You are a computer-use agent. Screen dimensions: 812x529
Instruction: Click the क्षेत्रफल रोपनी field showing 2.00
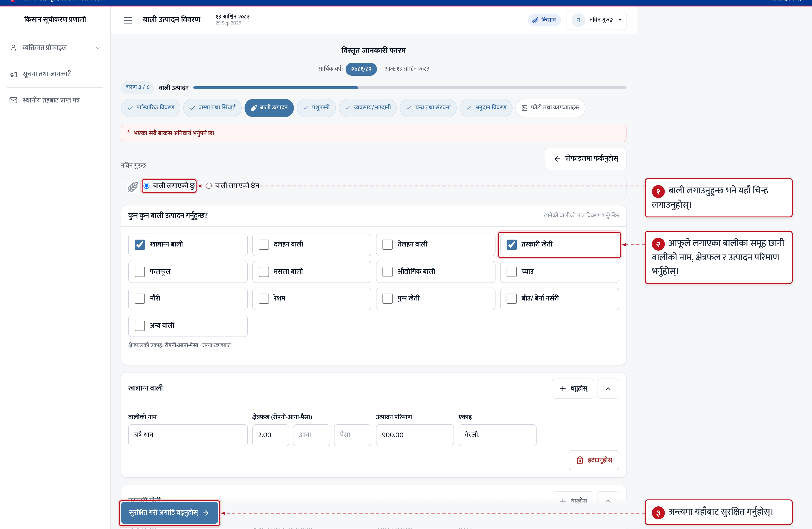click(x=271, y=435)
